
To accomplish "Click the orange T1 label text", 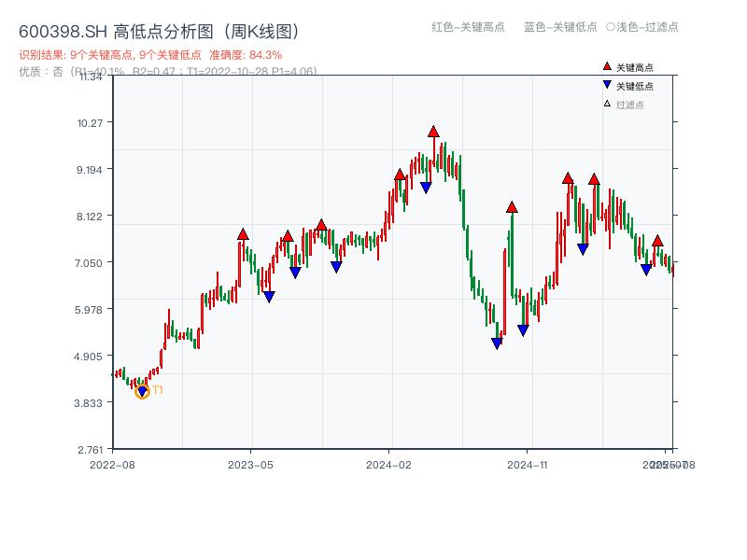I will 158,390.
